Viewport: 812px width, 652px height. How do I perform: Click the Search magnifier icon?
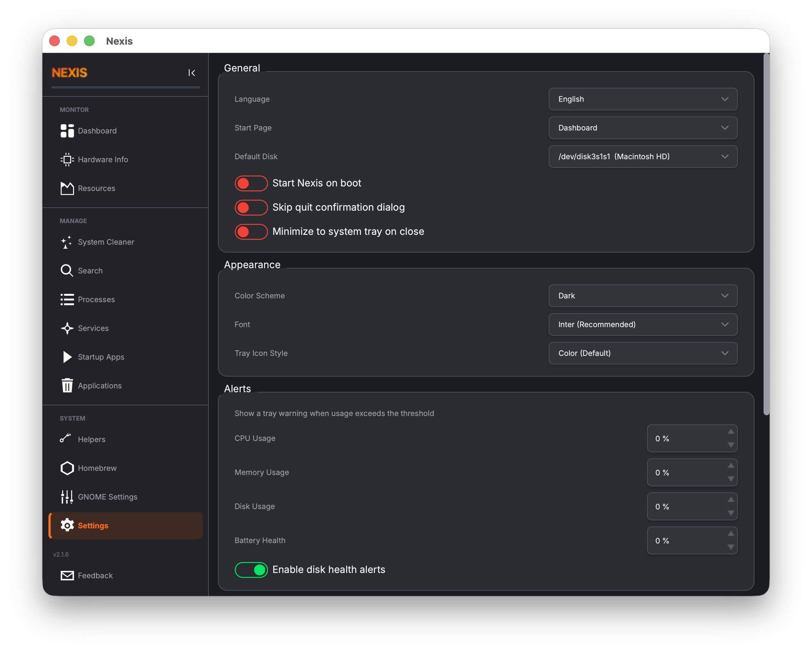(x=67, y=270)
